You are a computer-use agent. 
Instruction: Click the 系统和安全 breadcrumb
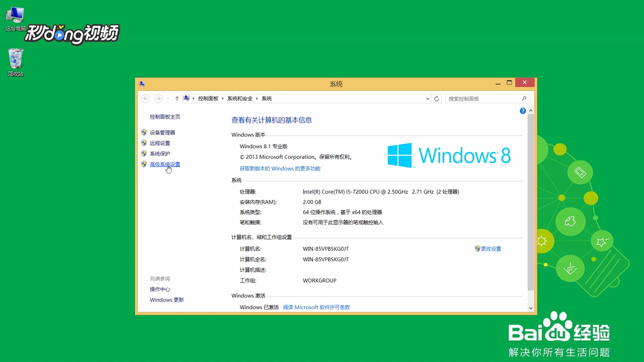(x=240, y=99)
